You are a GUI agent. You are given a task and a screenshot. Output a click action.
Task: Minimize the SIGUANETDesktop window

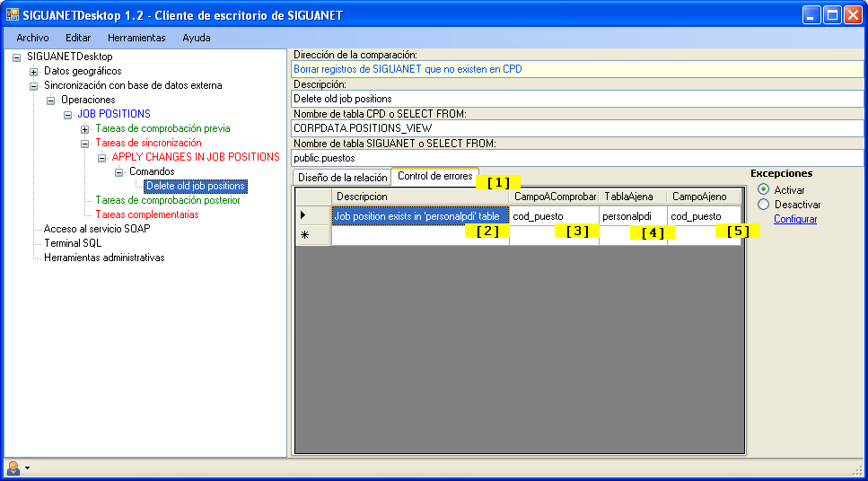811,15
